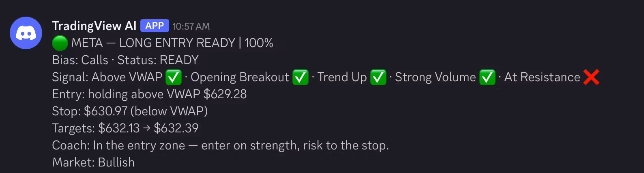Viewport: 644px width, 173px height.
Task: Click the arrow between target prices
Action: (147, 129)
